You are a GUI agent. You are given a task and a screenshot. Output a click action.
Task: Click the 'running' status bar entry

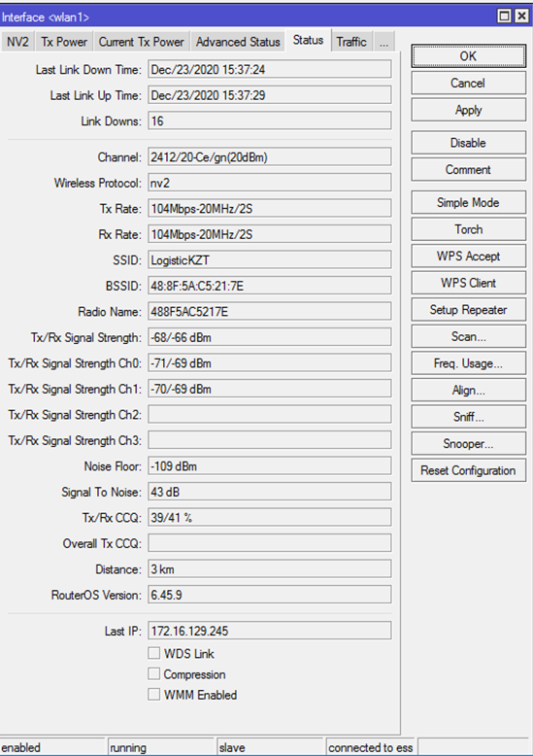click(x=161, y=747)
